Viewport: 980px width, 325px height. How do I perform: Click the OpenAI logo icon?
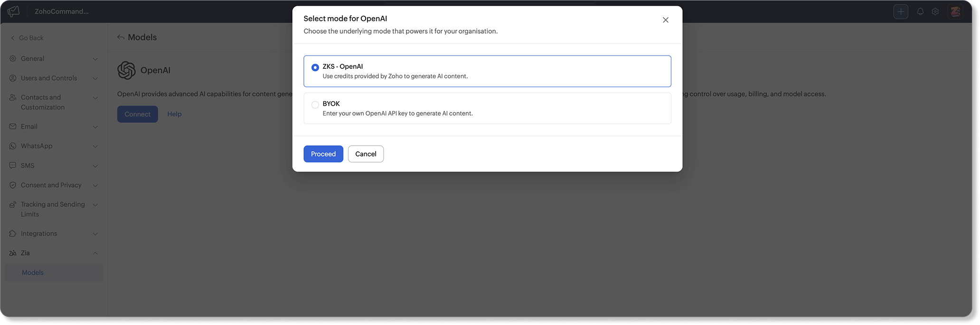pos(126,70)
